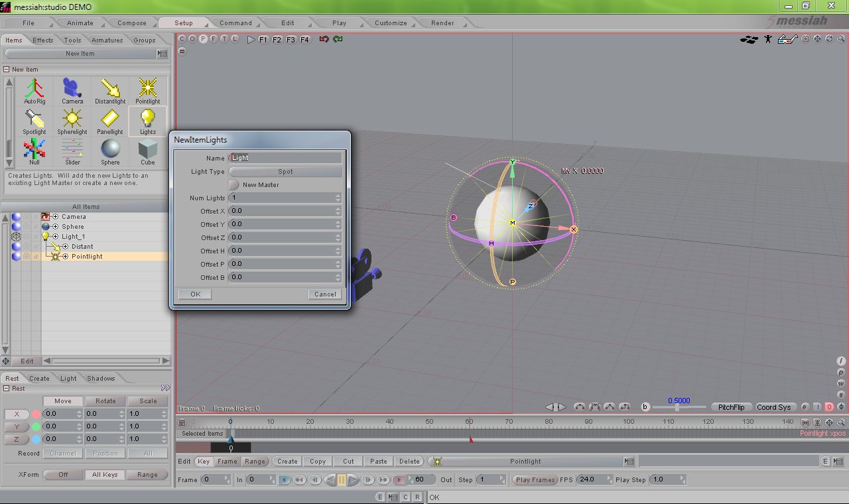Create a Null item
The image size is (849, 504).
(34, 152)
